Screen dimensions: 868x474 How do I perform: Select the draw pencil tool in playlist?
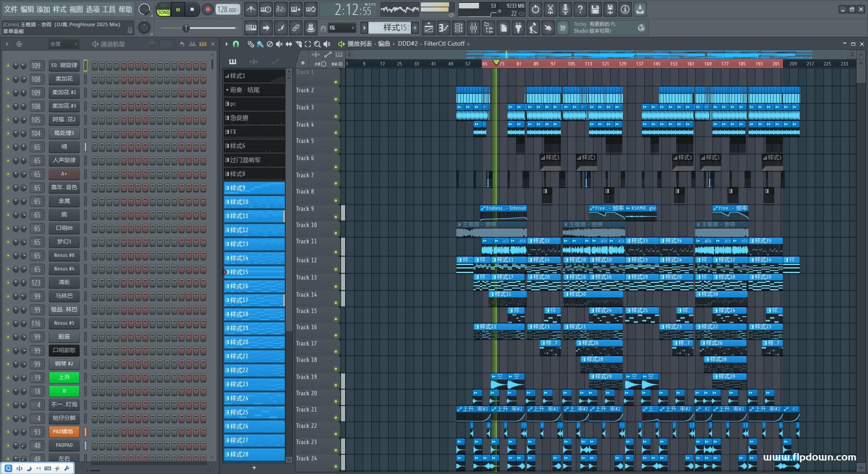pos(251,44)
